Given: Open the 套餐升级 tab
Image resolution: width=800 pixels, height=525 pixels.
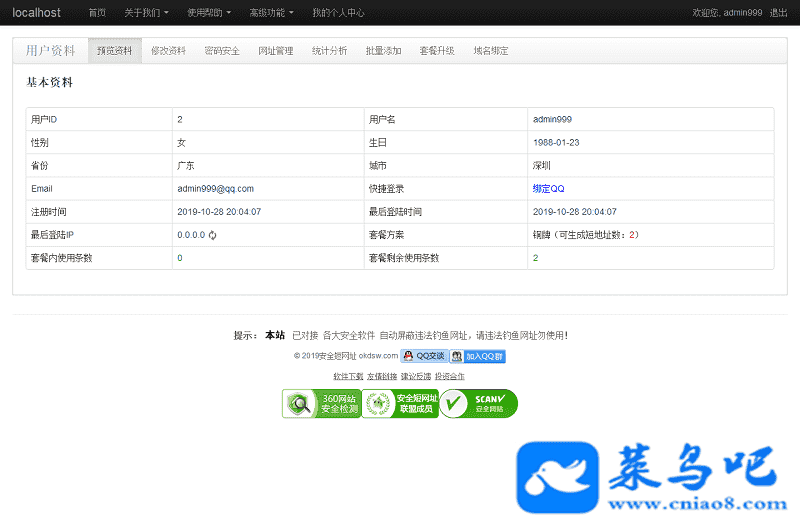Looking at the screenshot, I should click(437, 51).
